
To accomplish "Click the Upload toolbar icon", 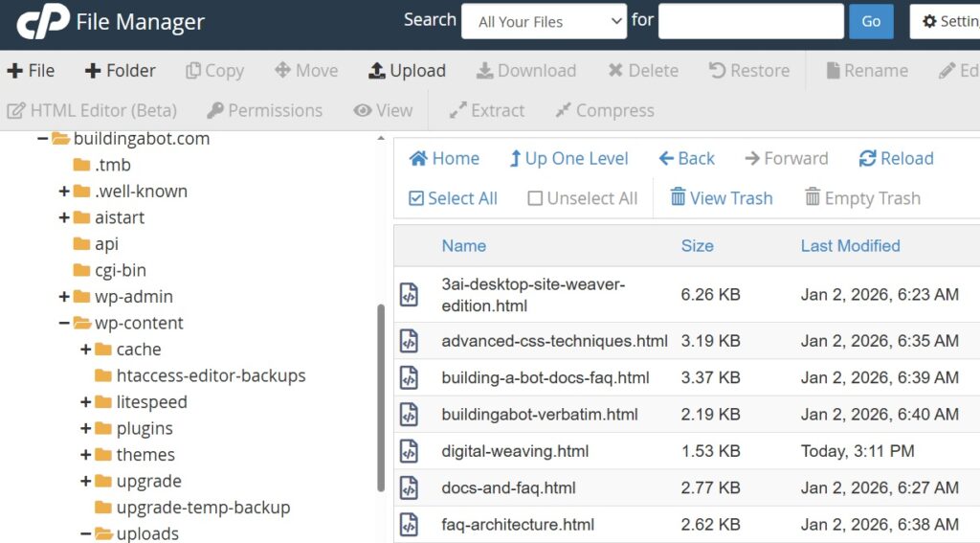I will click(377, 71).
